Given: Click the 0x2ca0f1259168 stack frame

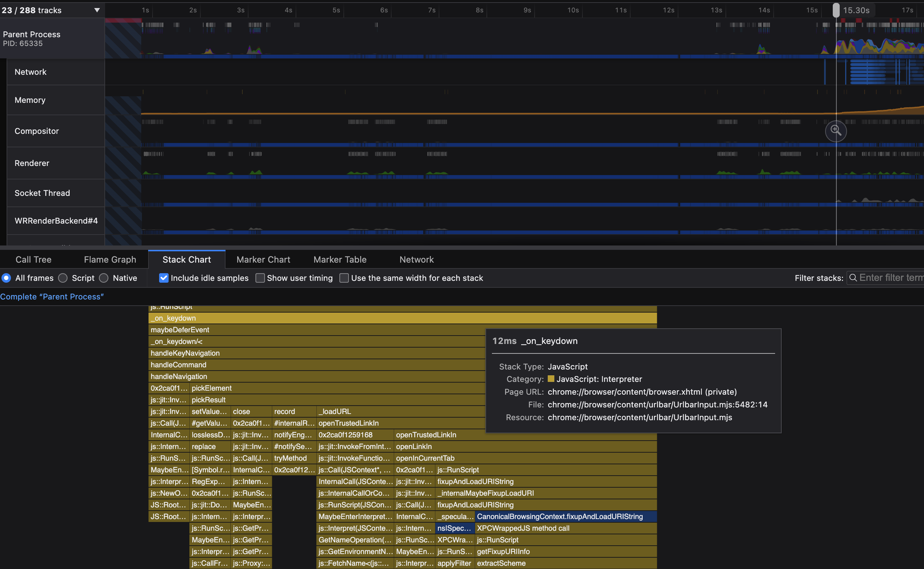Looking at the screenshot, I should tap(355, 435).
